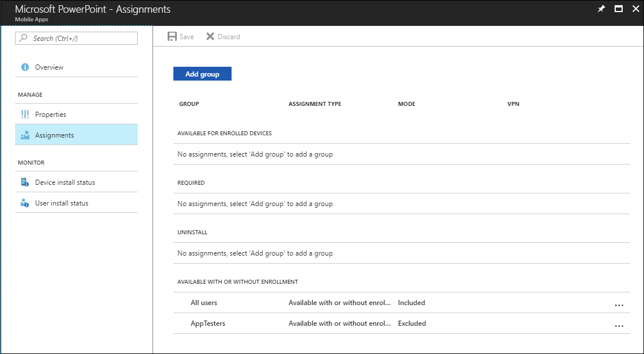Viewport: 644px width, 354px height.
Task: Click the Discard label in toolbar
Action: point(229,36)
